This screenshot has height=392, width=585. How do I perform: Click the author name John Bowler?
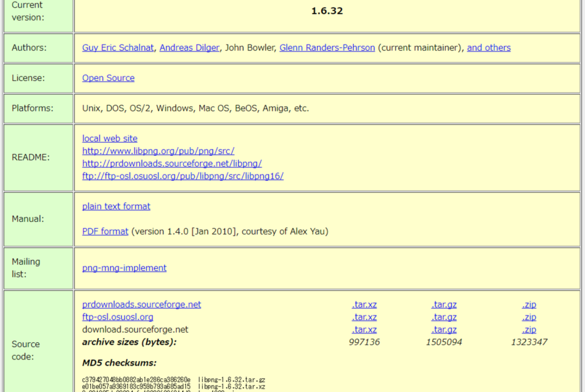[x=249, y=48]
